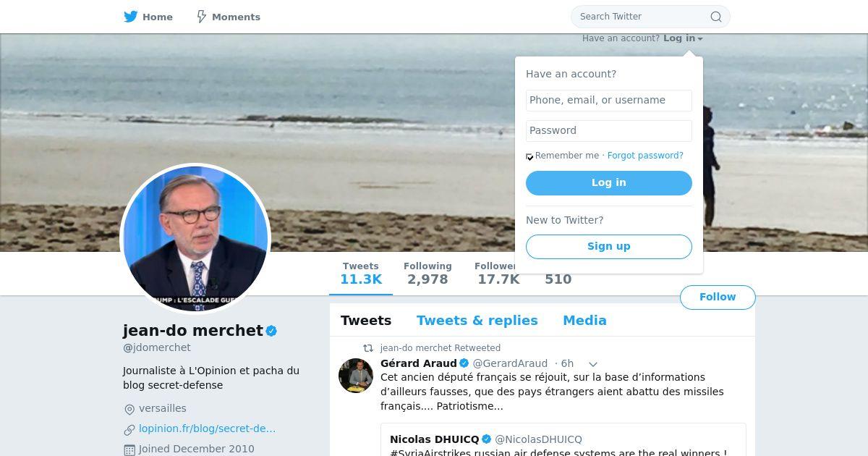Focus the Phone, email, or username field
The width and height of the screenshot is (868, 456).
pos(609,101)
